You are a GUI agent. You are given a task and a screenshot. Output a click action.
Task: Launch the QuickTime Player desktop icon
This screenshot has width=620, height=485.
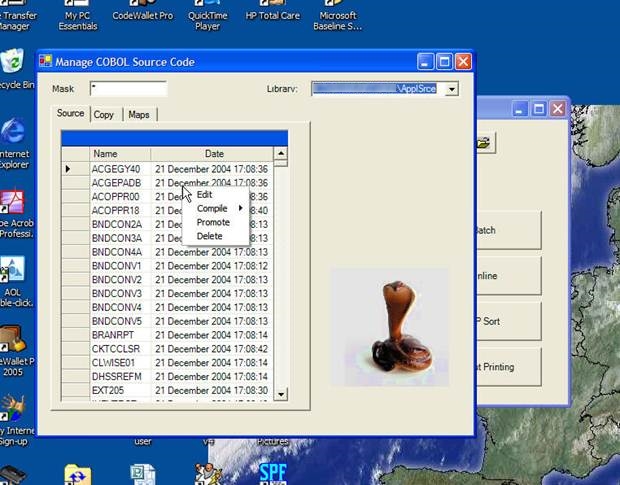coord(208,16)
